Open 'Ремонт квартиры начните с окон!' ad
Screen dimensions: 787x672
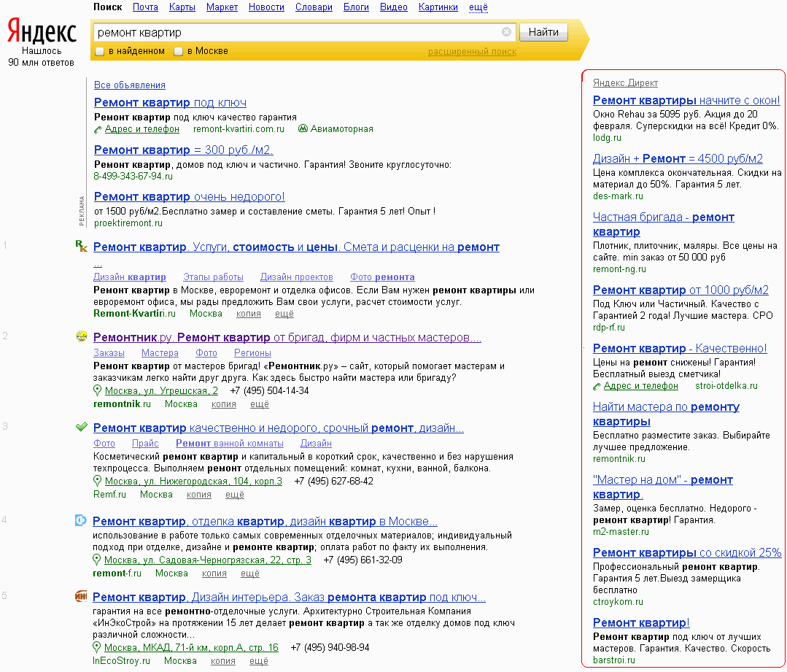pyautogui.click(x=686, y=100)
